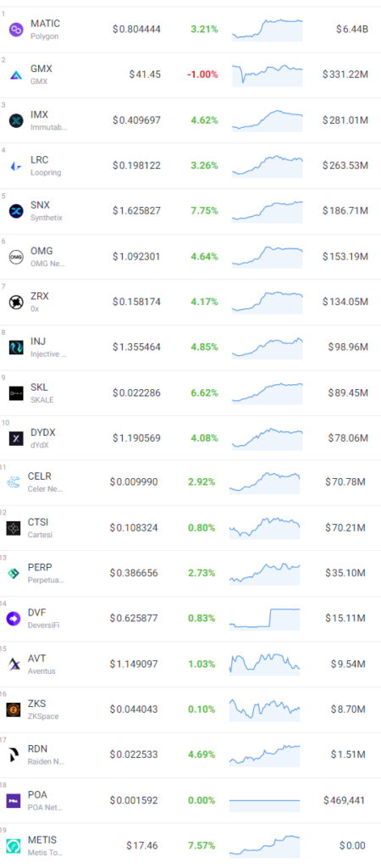Viewport: 381px width, 868px height.
Task: Click the OMG Network round logo
Action: click(x=16, y=257)
